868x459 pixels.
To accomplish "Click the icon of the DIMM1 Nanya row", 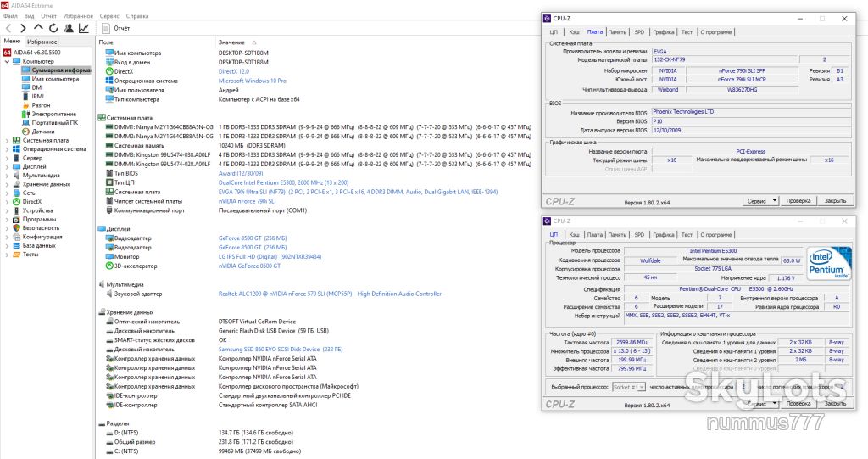I will (x=109, y=127).
